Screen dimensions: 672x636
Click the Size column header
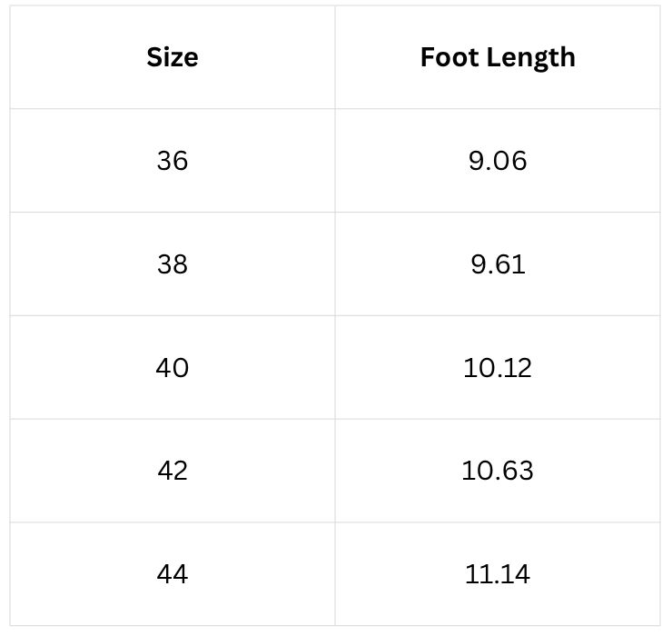pyautogui.click(x=173, y=57)
